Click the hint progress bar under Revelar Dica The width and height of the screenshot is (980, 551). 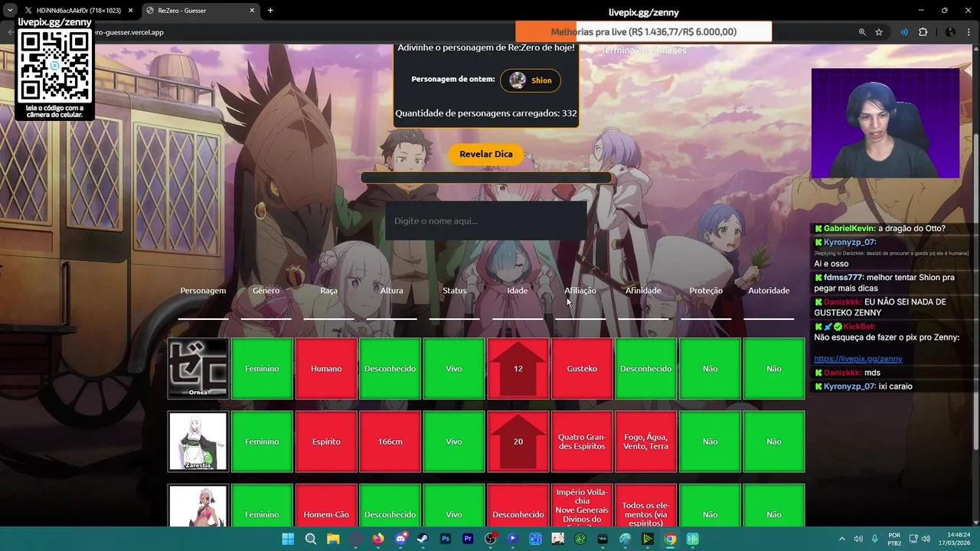coord(486,178)
